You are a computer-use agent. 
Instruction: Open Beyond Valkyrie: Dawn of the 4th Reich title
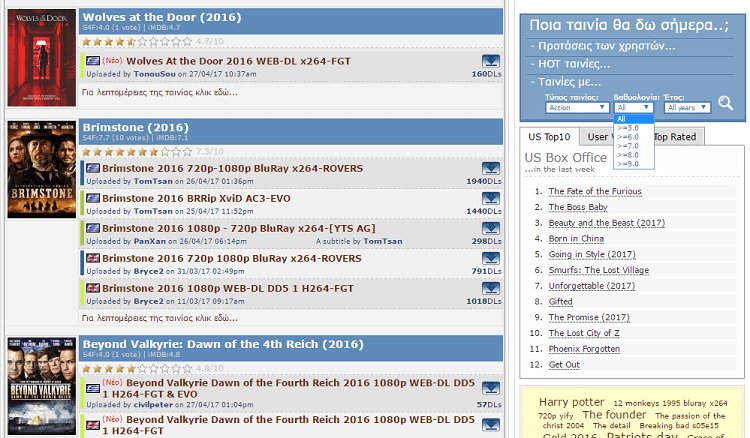point(223,344)
